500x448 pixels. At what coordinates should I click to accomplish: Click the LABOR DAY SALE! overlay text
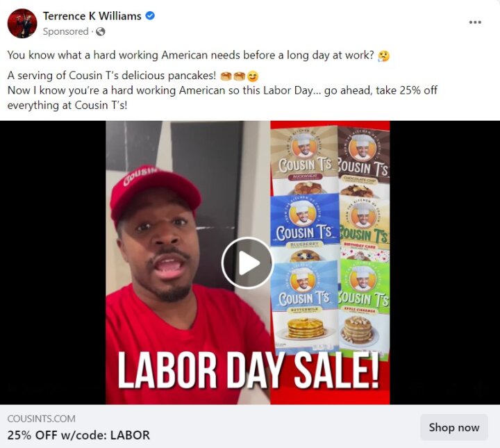pos(249,371)
